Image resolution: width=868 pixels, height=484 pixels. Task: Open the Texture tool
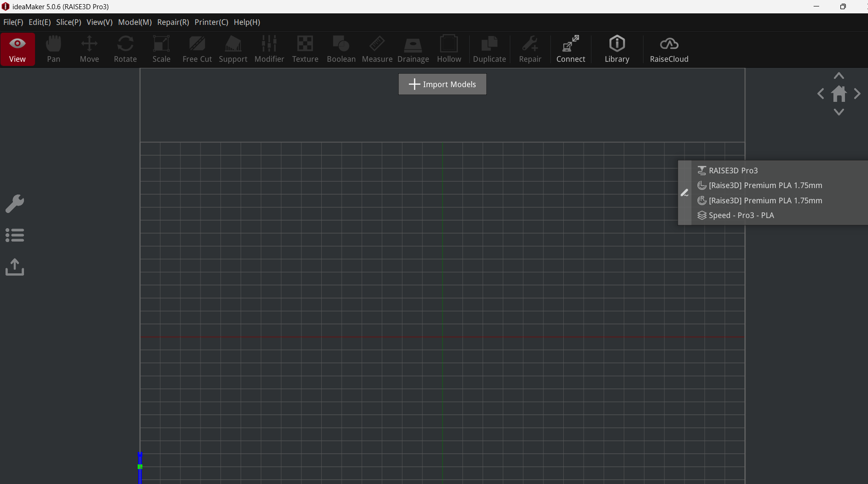(x=305, y=49)
